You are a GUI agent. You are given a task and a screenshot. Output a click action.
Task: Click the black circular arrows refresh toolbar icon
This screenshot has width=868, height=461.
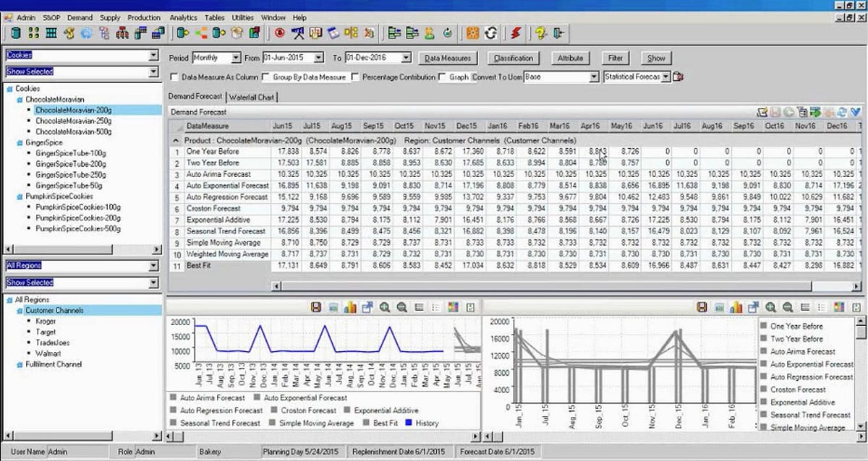click(x=491, y=33)
